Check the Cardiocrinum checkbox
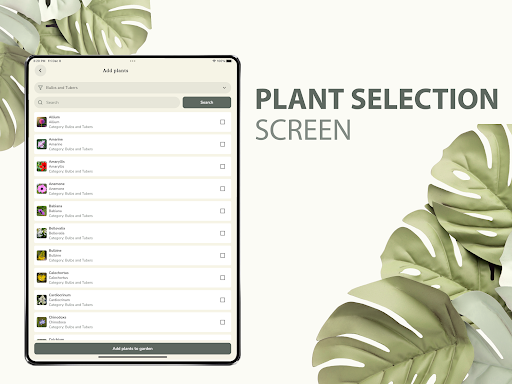The width and height of the screenshot is (512, 384). pyautogui.click(x=223, y=300)
